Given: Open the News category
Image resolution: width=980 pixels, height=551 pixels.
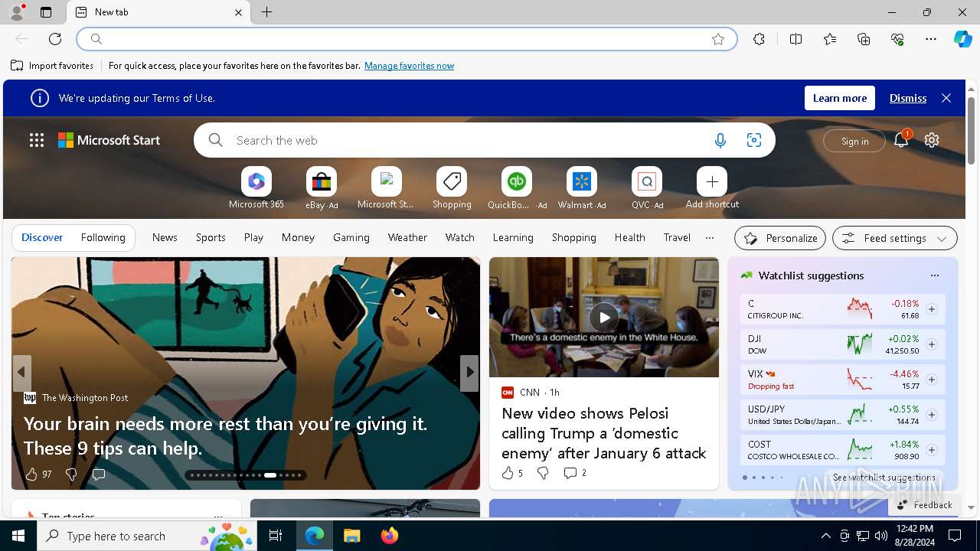Looking at the screenshot, I should tap(165, 238).
